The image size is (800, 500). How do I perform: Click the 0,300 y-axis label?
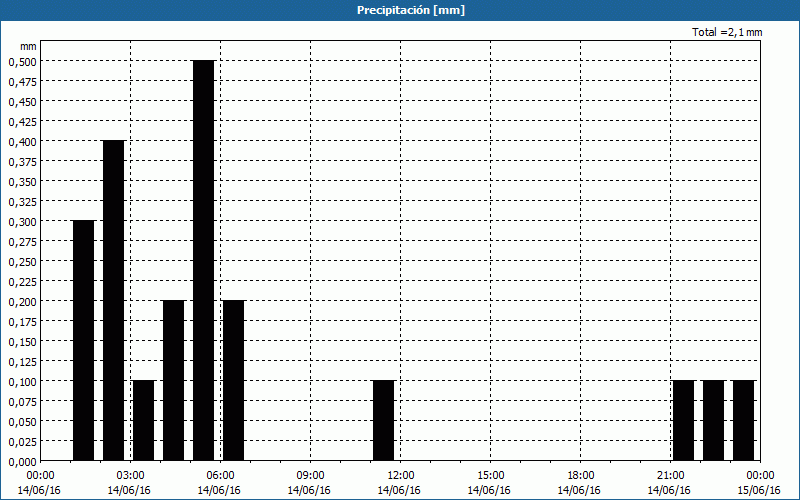[x=22, y=221]
